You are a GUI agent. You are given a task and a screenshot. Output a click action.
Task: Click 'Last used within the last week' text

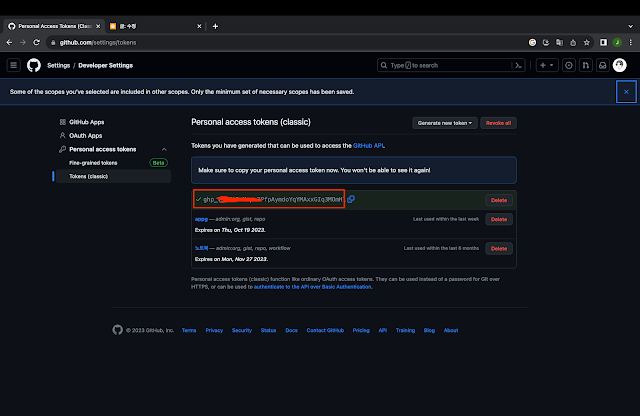[446, 219]
